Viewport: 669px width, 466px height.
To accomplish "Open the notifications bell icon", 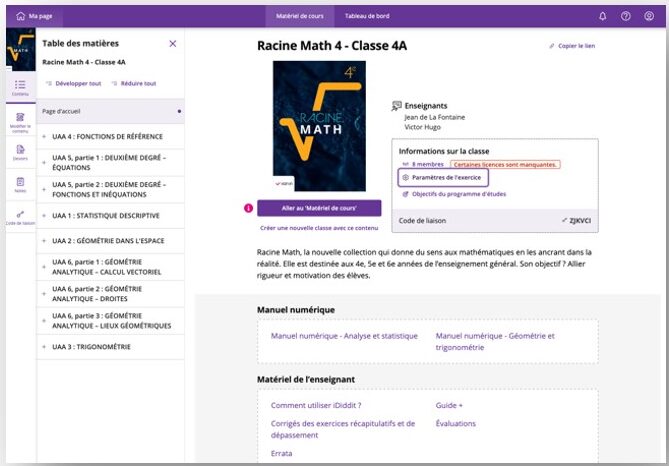I will pos(602,16).
